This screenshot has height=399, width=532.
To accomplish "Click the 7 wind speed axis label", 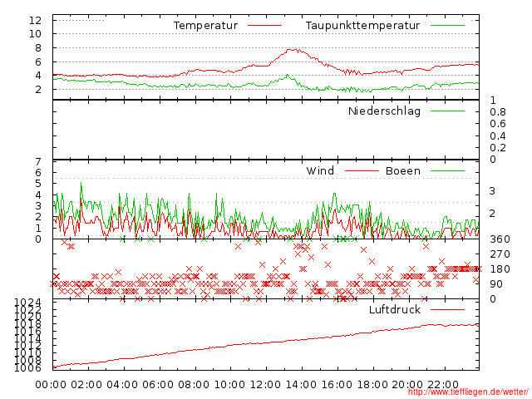I will click(x=38, y=162).
